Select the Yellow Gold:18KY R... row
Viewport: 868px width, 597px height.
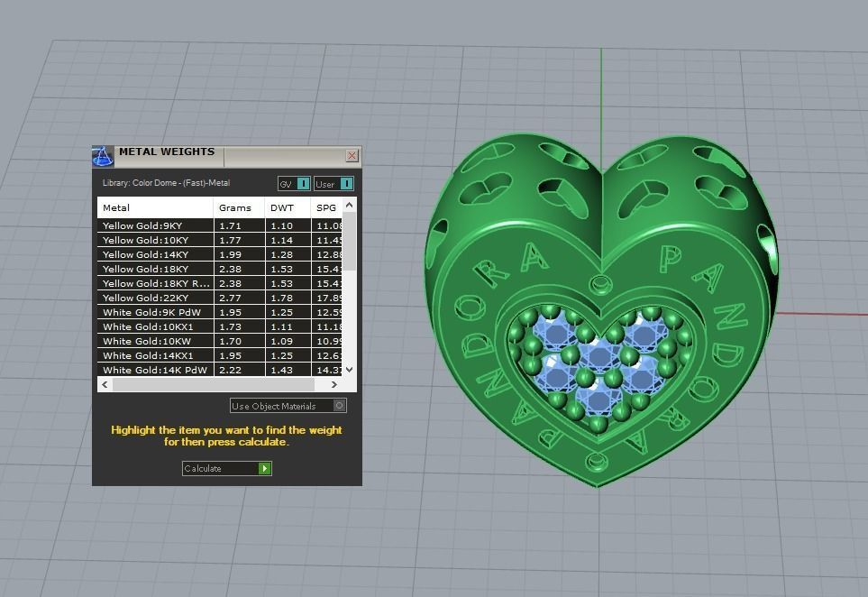pyautogui.click(x=220, y=283)
